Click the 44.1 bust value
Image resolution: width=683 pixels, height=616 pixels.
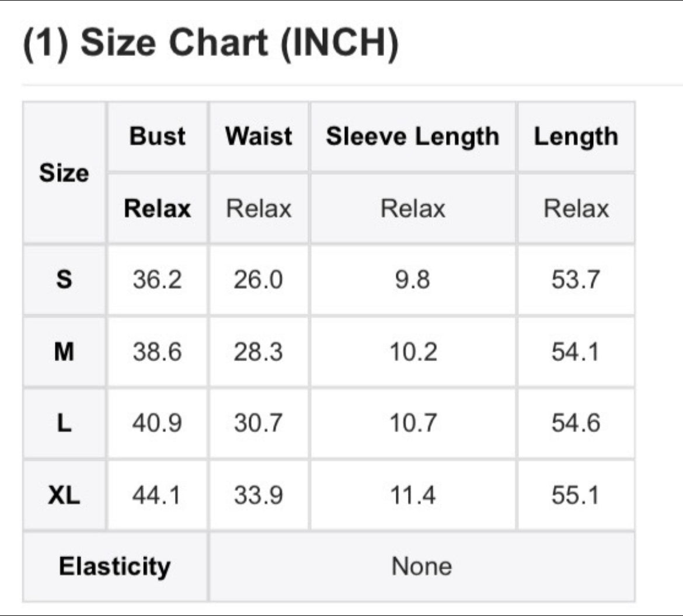pyautogui.click(x=157, y=495)
